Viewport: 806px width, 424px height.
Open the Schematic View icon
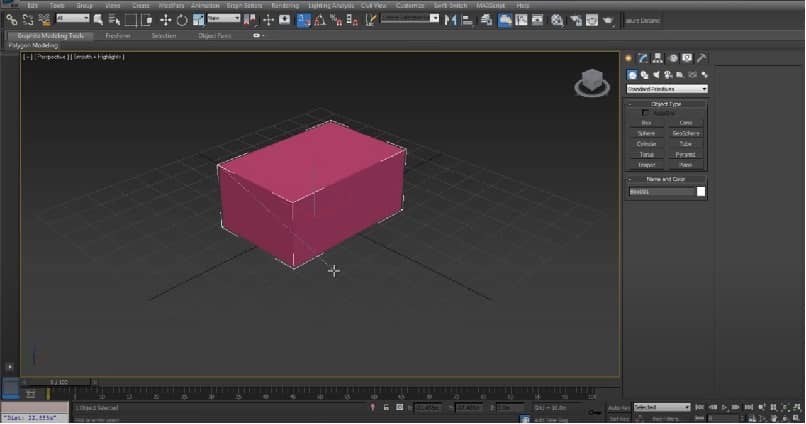click(x=537, y=20)
